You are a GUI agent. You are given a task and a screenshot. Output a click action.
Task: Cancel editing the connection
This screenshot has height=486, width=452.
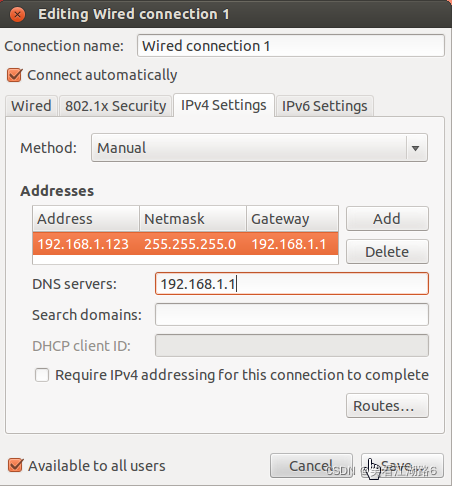point(311,466)
